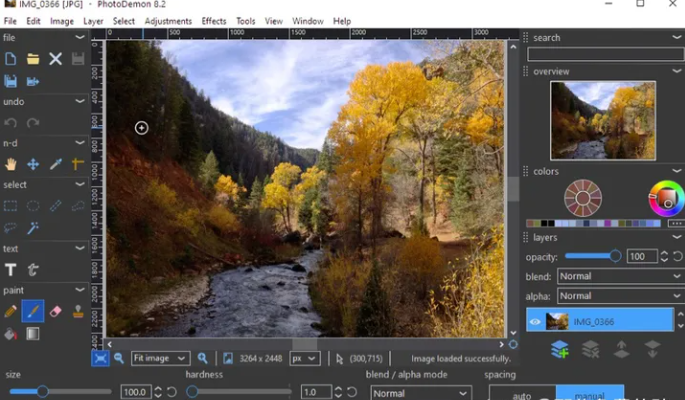Select the Pencil tool
Viewport: 685px width, 400px height.
pos(11,311)
